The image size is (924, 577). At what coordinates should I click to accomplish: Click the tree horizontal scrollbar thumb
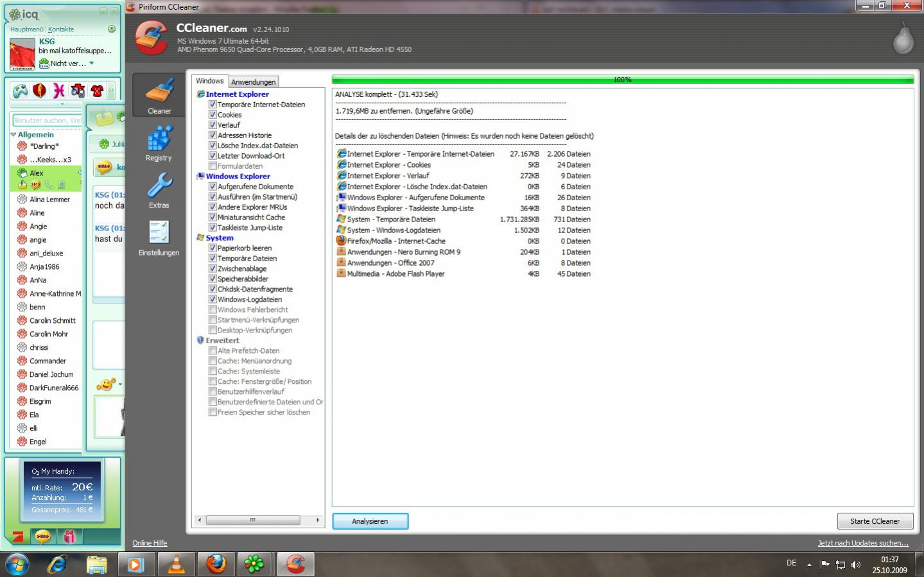point(252,520)
